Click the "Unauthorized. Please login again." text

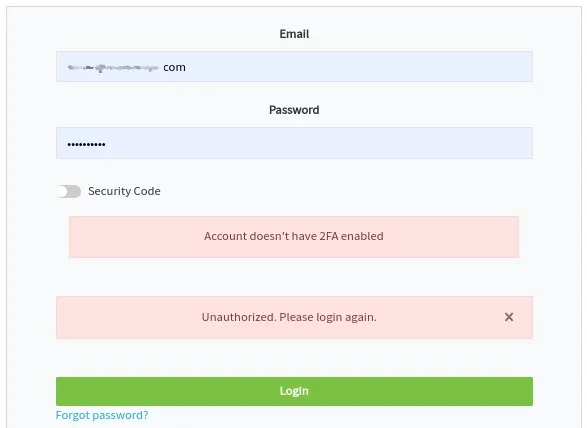tap(289, 317)
